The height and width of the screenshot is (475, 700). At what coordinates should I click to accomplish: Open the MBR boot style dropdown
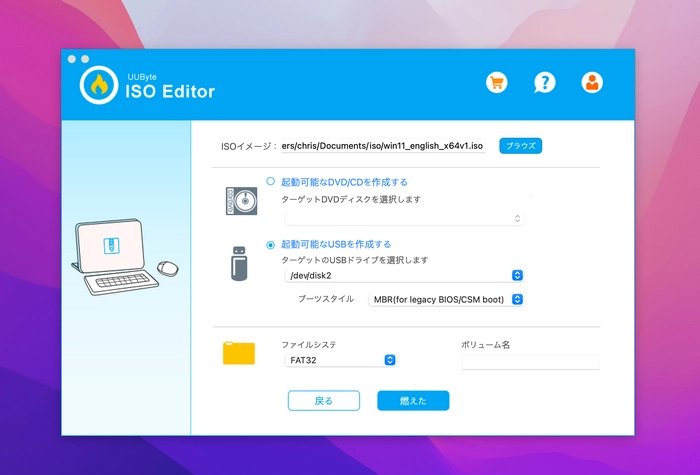pos(446,300)
